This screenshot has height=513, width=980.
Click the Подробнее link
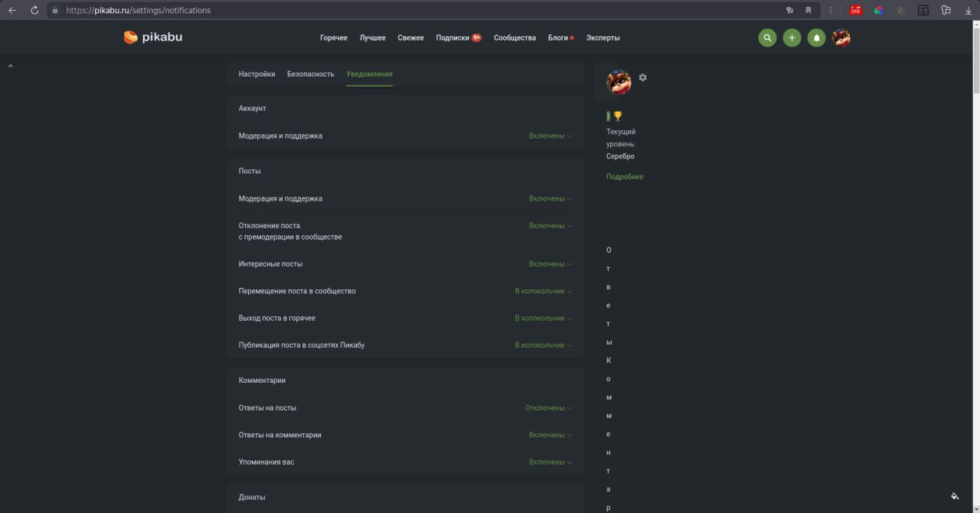point(625,177)
